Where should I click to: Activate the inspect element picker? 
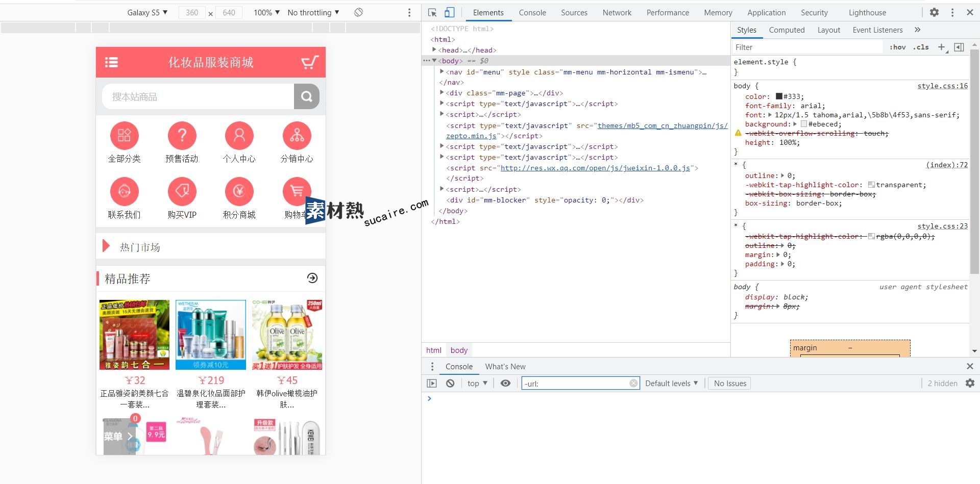pyautogui.click(x=432, y=12)
